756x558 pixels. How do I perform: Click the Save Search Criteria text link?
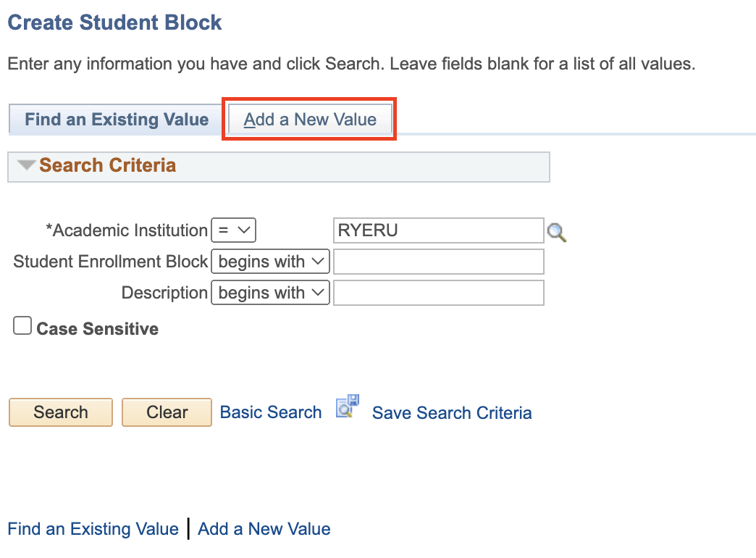point(452,413)
